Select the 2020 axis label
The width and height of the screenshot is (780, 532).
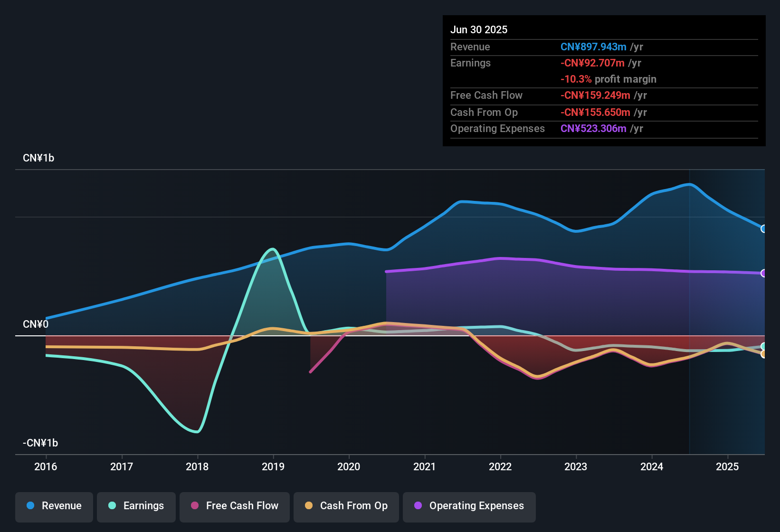coord(349,467)
